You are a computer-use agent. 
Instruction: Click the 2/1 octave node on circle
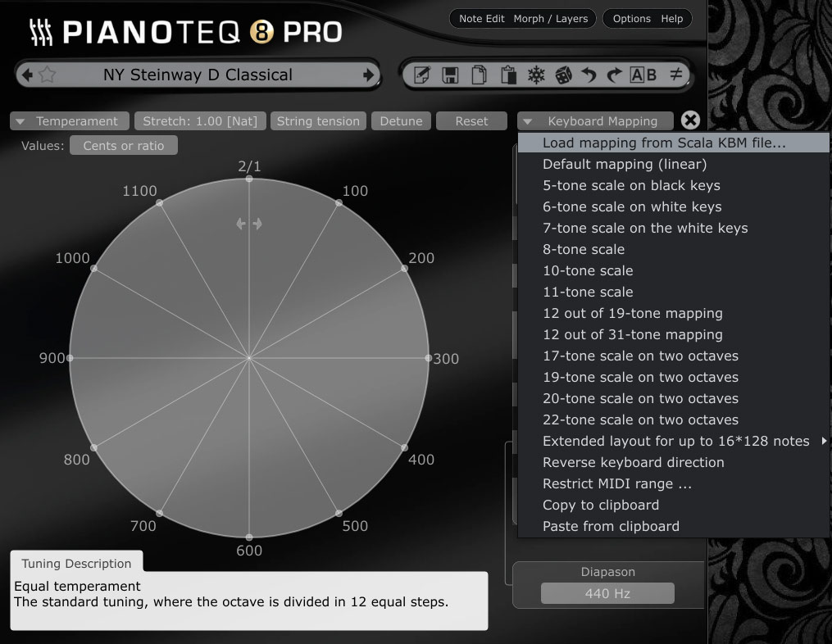(249, 179)
